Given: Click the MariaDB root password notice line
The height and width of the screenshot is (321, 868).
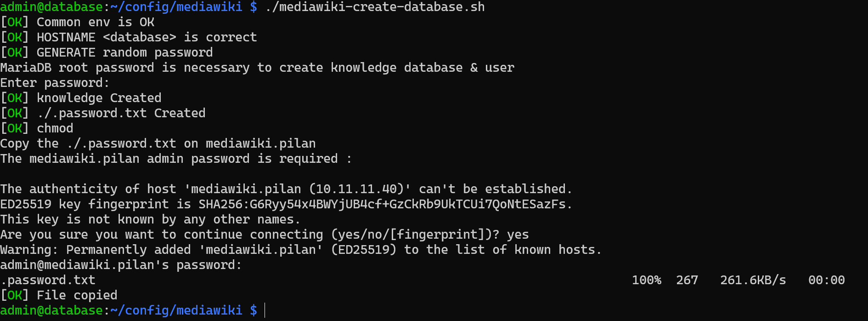Looking at the screenshot, I should pos(257,68).
